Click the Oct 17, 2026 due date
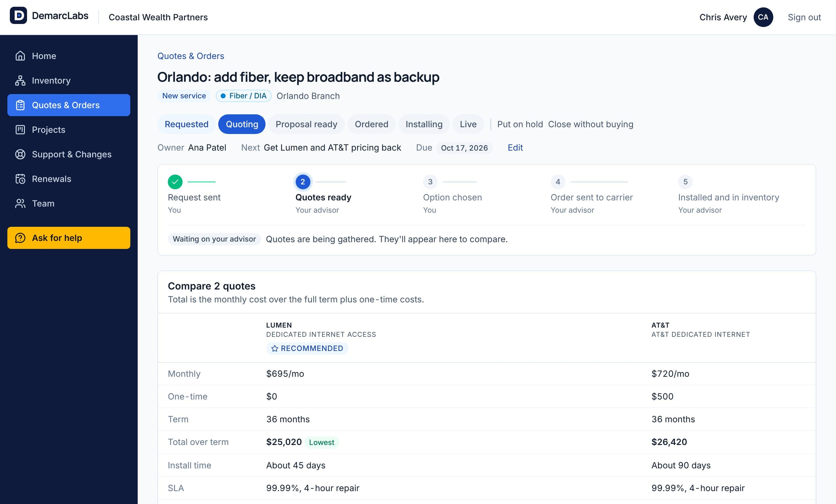This screenshot has height=504, width=836. (464, 148)
